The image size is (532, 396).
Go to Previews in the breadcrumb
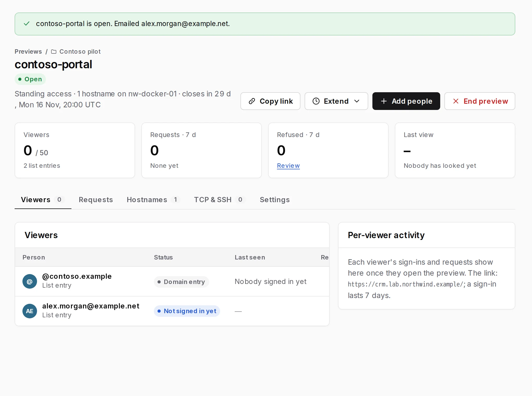28,52
